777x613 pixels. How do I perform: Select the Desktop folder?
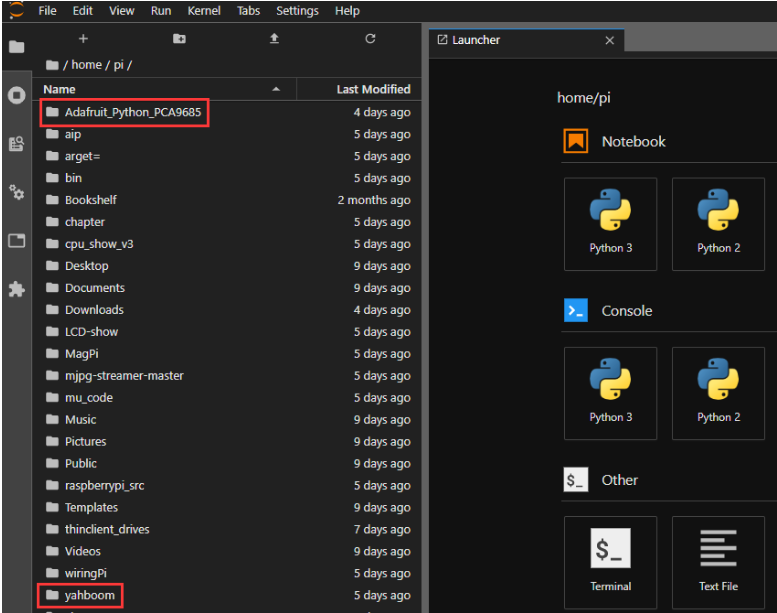pos(227,266)
